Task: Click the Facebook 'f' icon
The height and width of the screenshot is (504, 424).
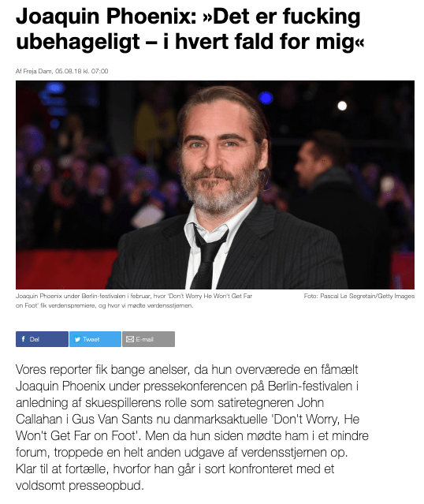Action: (x=23, y=339)
